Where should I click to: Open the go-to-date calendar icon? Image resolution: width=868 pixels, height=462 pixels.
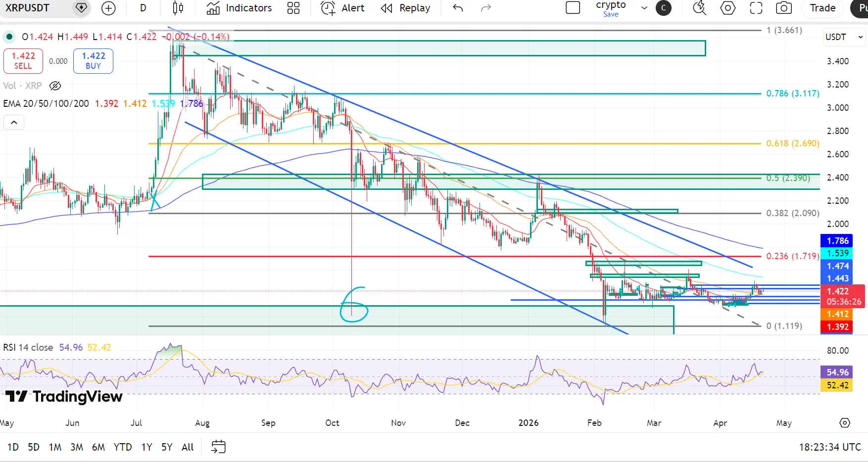point(218,447)
